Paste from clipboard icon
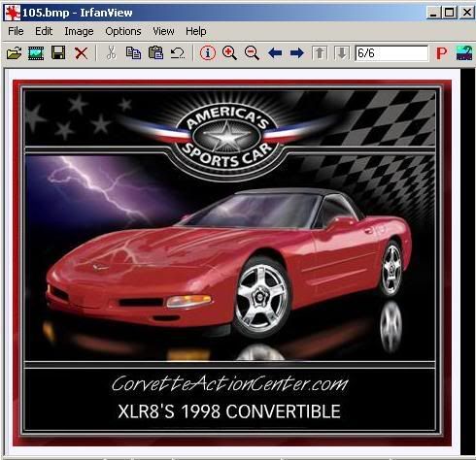The height and width of the screenshot is (460, 476). click(x=155, y=52)
